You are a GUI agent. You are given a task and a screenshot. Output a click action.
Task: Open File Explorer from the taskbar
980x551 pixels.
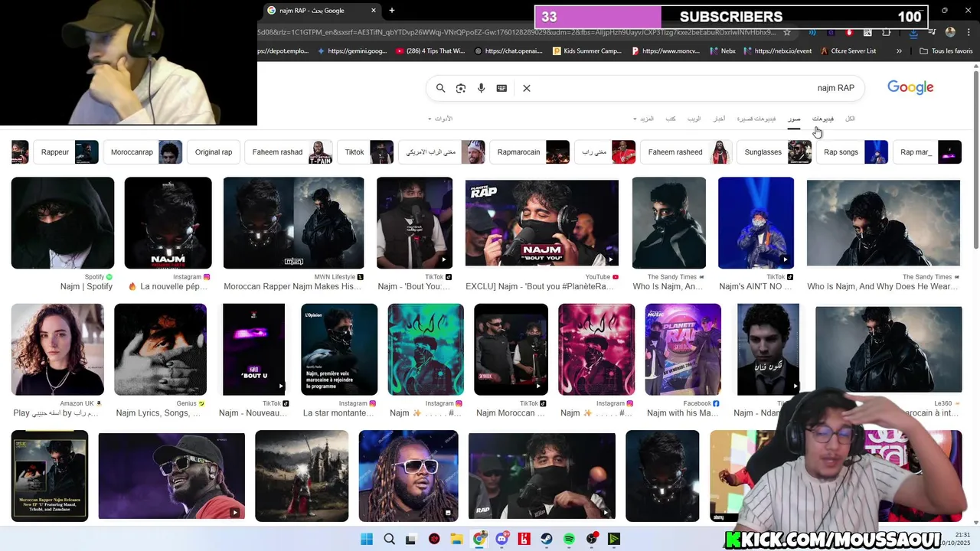[x=456, y=540]
